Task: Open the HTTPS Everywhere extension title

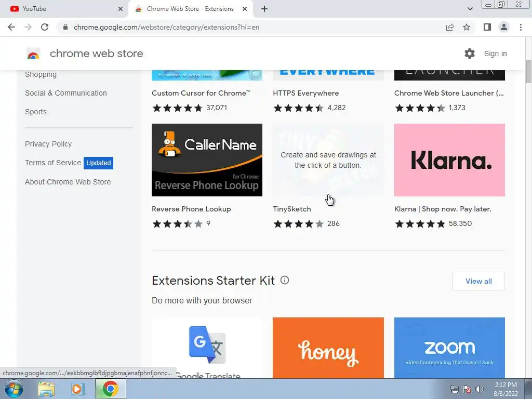Action: pos(305,93)
